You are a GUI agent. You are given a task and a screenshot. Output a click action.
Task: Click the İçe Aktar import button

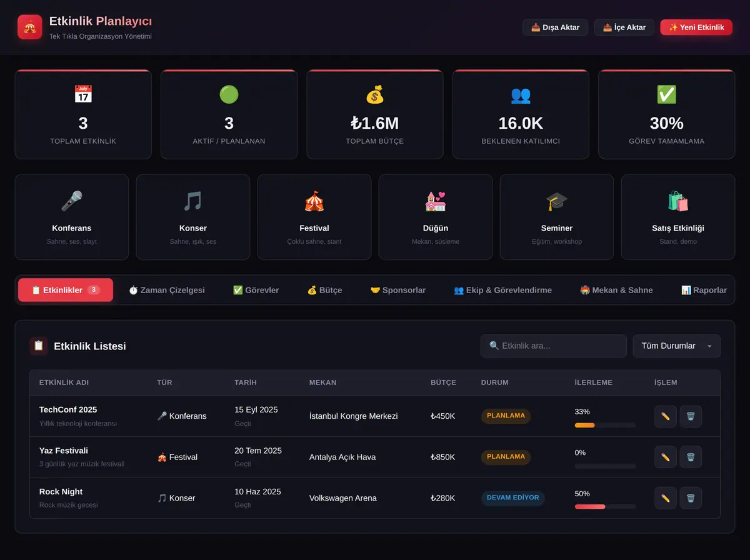coord(624,27)
